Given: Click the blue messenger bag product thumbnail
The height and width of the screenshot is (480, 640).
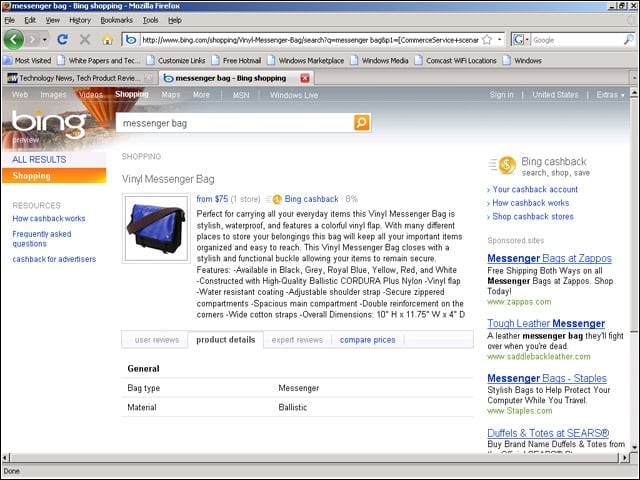Looking at the screenshot, I should pos(156,228).
